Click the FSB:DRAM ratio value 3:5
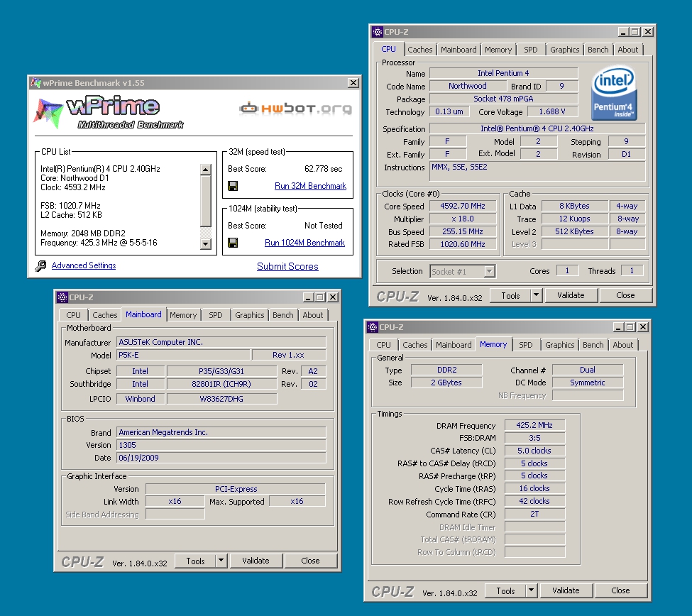Screen dimensions: 692x616 [534, 438]
